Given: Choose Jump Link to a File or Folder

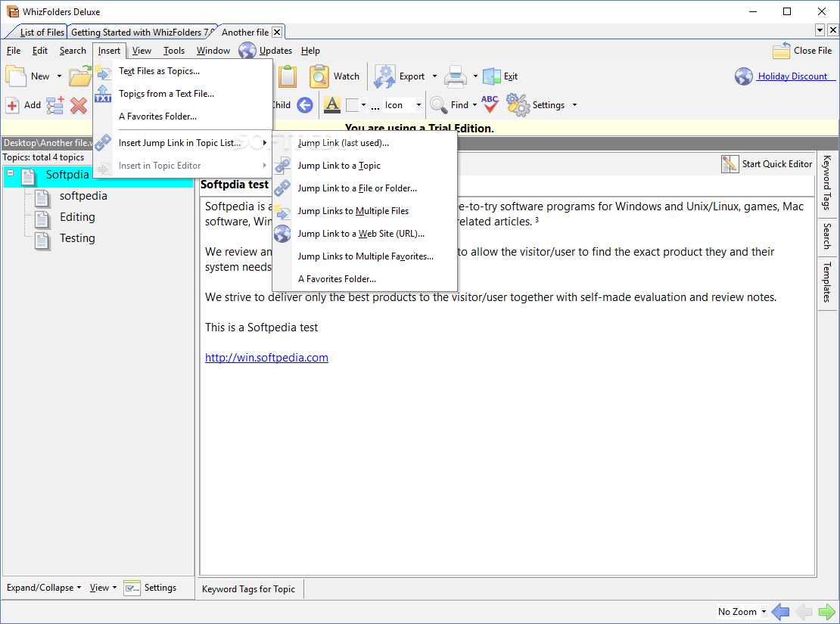Looking at the screenshot, I should click(365, 188).
